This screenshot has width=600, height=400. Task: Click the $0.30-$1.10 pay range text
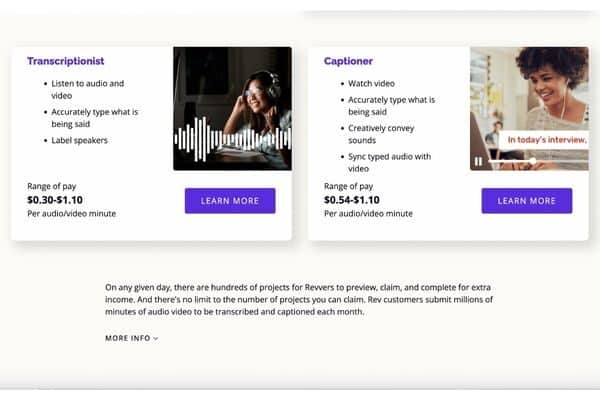[x=55, y=200]
